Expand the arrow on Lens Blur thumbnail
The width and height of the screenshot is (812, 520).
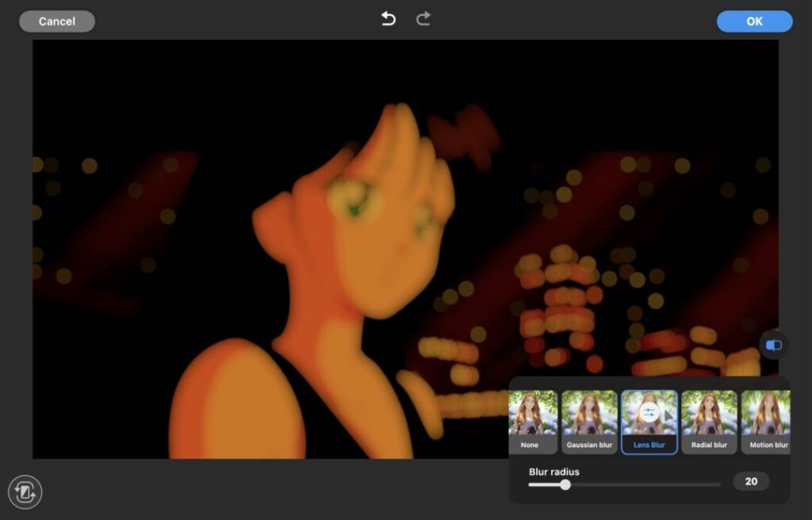pyautogui.click(x=668, y=415)
